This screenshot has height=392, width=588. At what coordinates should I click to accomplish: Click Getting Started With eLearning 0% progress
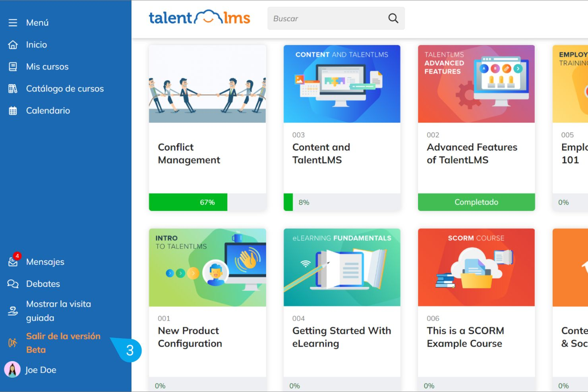342,384
